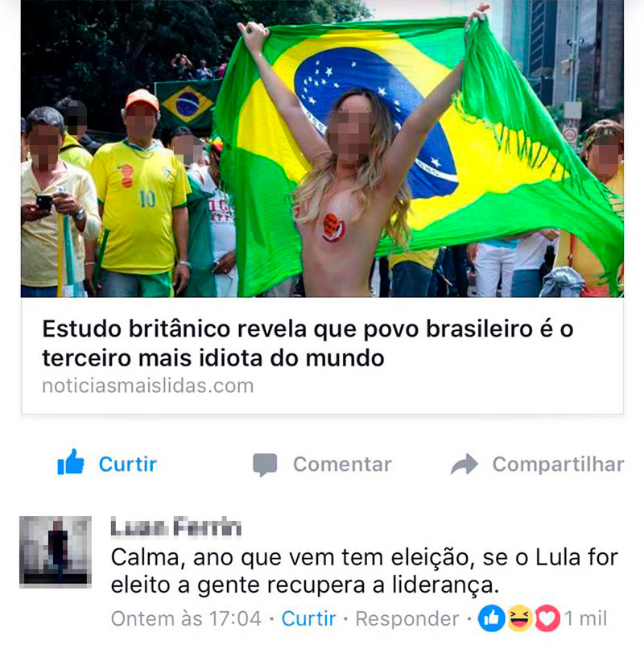Click the Comentar speech bubble icon
Viewport: 644px width, 653px height.
point(265,465)
